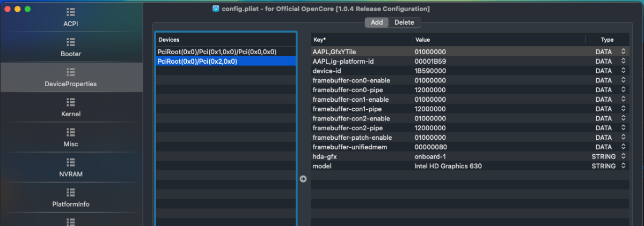
Task: Select device PciRoot(0x0)/Pci(0x1,0x0)/Pci(0x0,0x0)
Action: pos(226,52)
